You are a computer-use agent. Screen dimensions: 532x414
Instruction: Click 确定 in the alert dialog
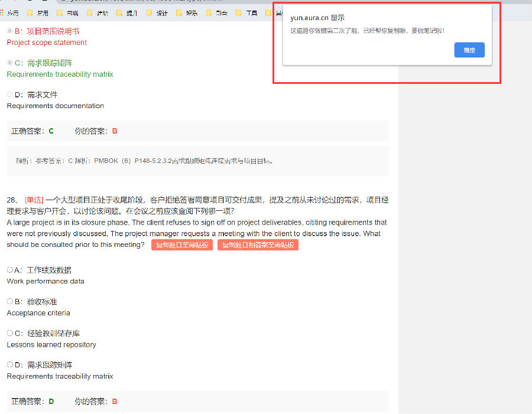coord(469,50)
